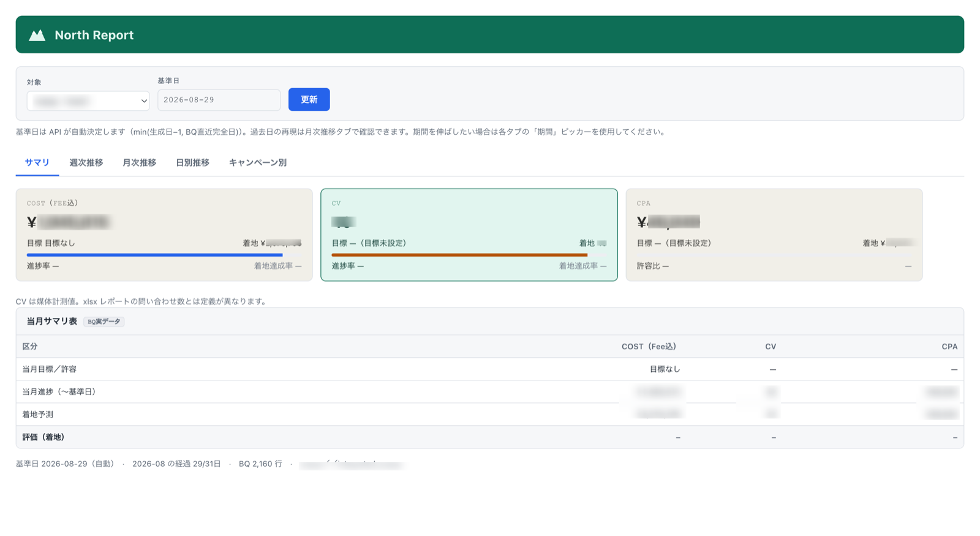Click the 目標なし cell in the table
The height and width of the screenshot is (536, 980).
tap(665, 369)
